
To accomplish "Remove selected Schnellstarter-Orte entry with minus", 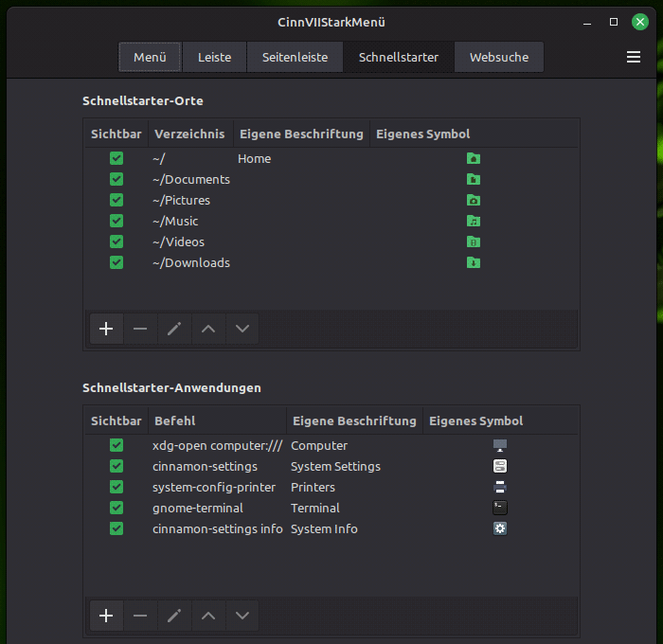I will coord(140,329).
